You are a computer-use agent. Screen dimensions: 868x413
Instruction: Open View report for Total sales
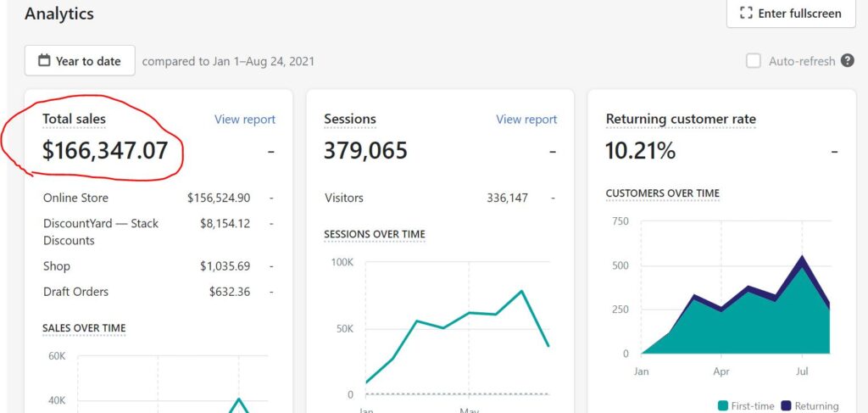[245, 120]
